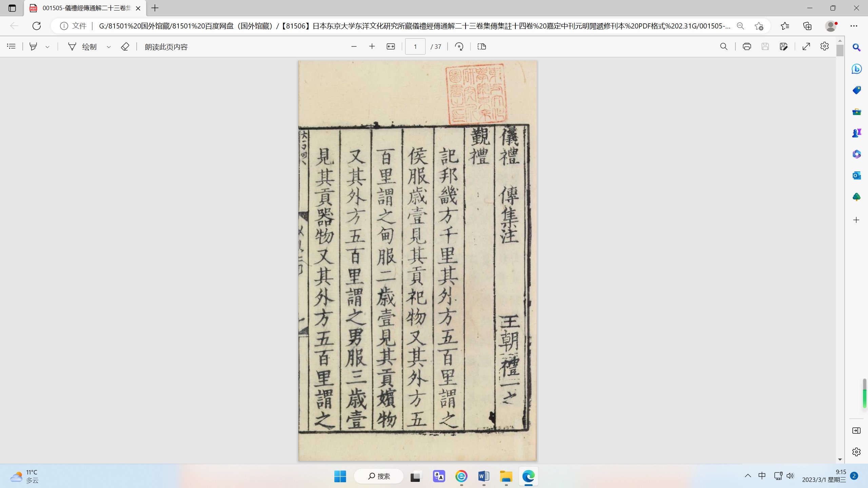868x488 pixels.
Task: Open PDF viewer settings gear
Action: point(825,46)
